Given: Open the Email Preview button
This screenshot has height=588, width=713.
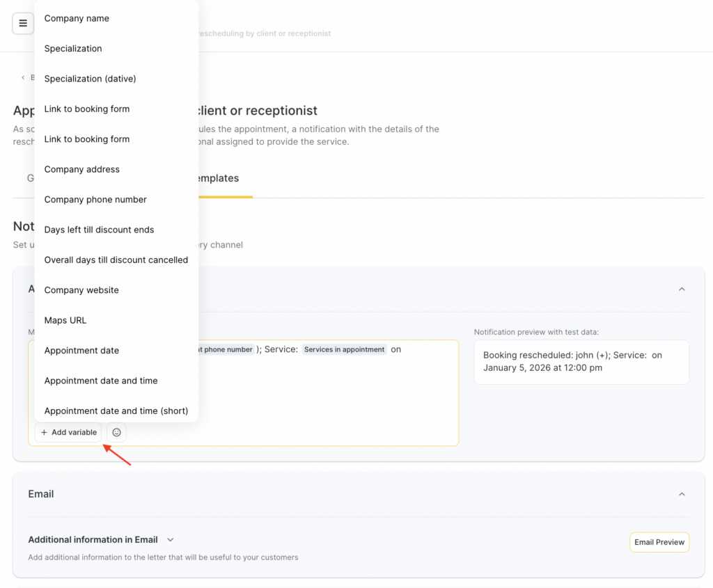Looking at the screenshot, I should pyautogui.click(x=659, y=542).
